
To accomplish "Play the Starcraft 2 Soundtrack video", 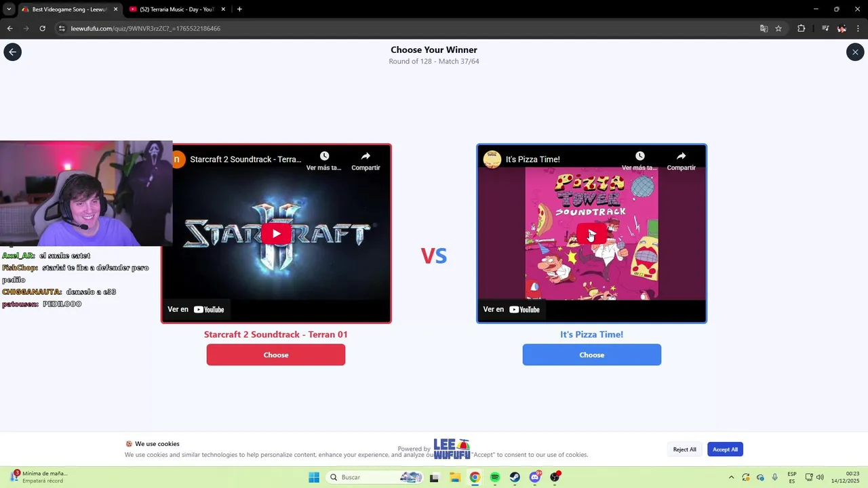I will (x=276, y=234).
